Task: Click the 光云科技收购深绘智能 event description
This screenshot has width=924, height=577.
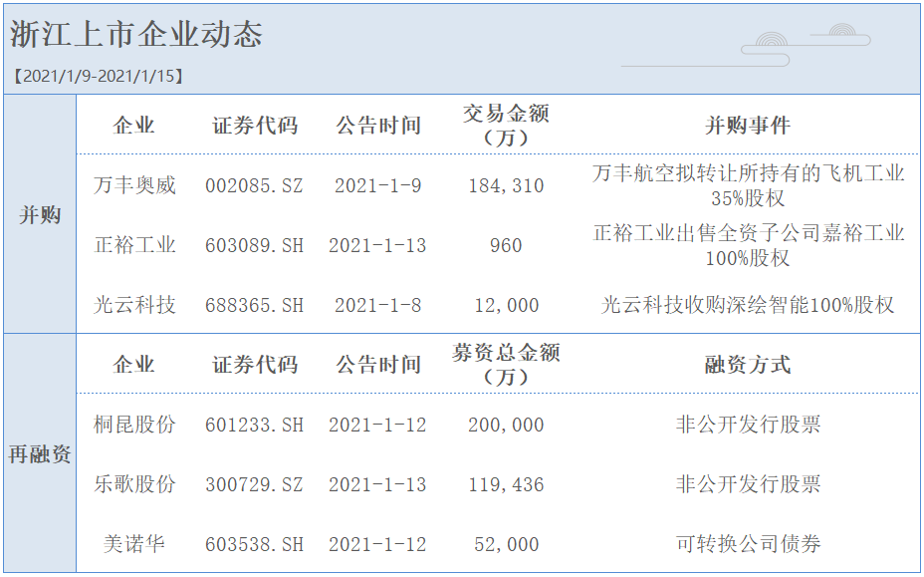Action: point(748,305)
